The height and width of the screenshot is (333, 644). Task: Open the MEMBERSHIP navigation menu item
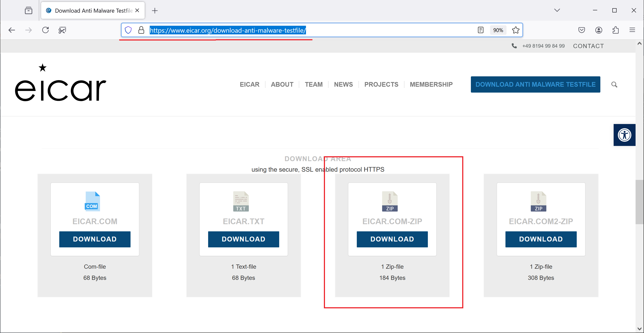coord(431,85)
